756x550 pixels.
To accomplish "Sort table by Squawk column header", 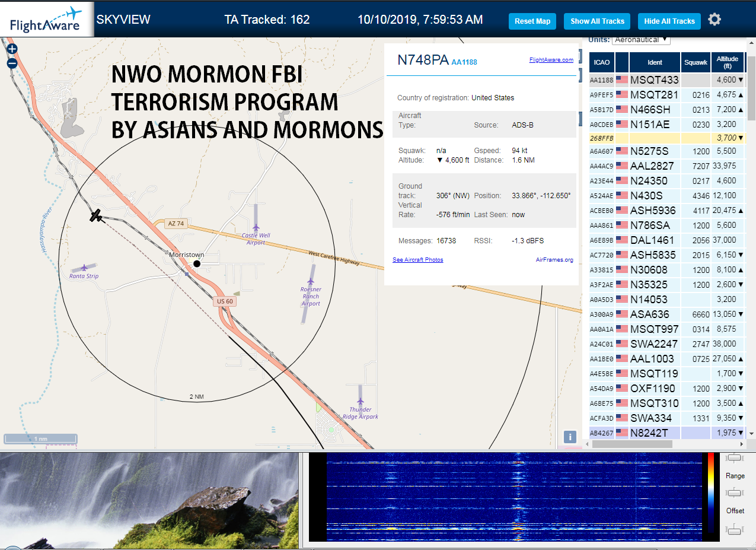I will coord(696,62).
